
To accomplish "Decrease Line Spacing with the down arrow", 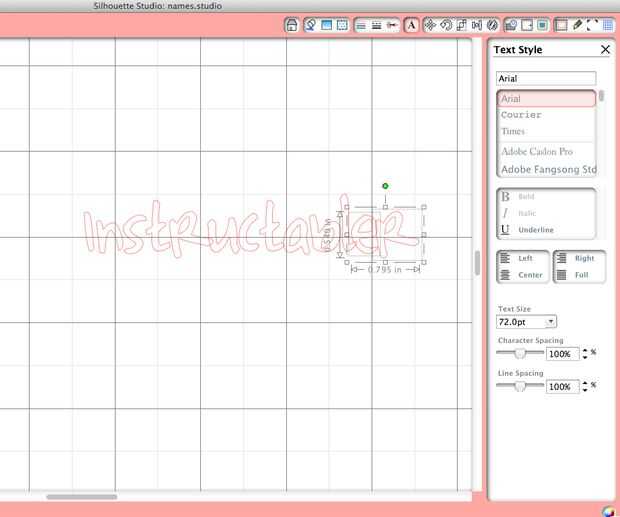I will coord(585,390).
